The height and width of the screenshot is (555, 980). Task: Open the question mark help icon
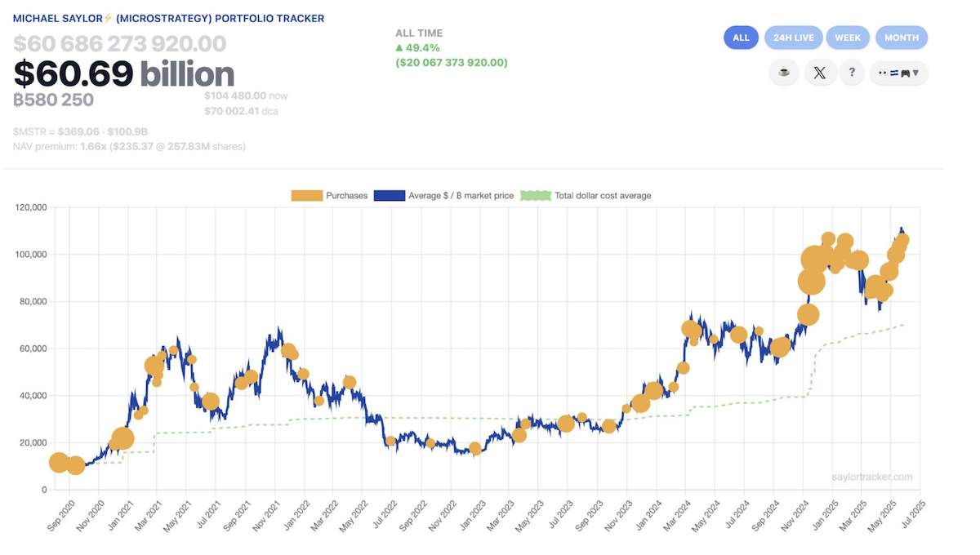click(852, 73)
